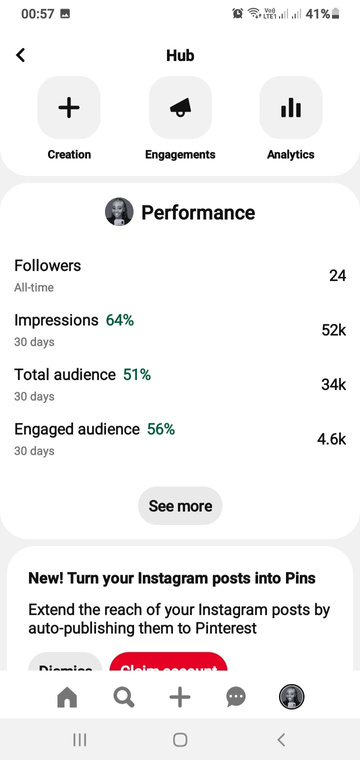Open the Creation plus icon
The image size is (360, 760).
click(x=69, y=107)
